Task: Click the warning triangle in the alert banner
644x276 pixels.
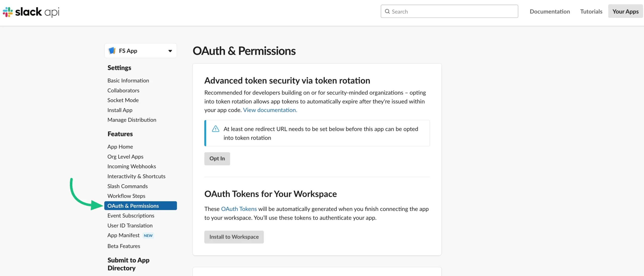Action: click(216, 129)
